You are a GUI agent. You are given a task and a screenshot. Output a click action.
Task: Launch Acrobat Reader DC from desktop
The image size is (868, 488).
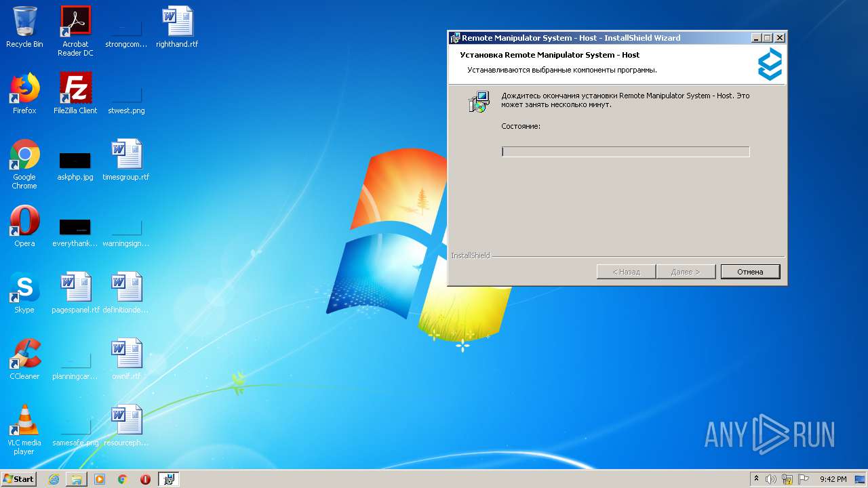point(75,30)
